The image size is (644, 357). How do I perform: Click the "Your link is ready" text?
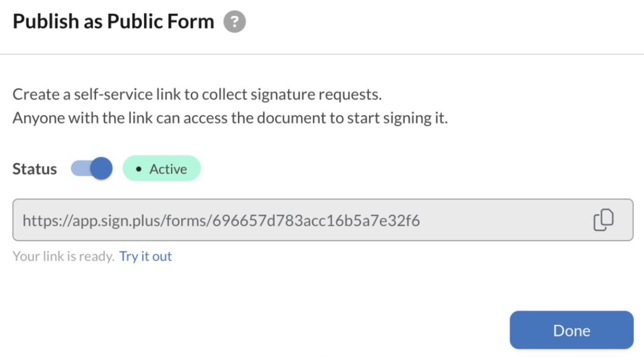tap(63, 256)
